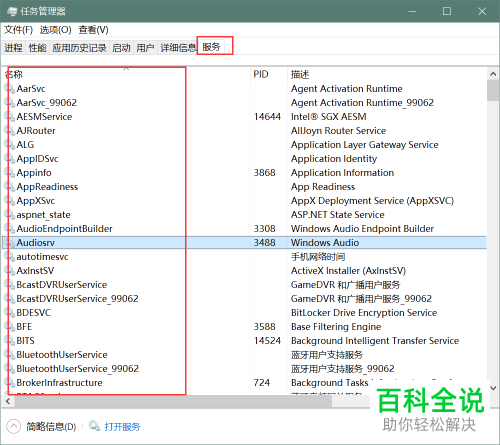Click the service icon next to AppXSvc
500x445 pixels.
pyautogui.click(x=10, y=201)
